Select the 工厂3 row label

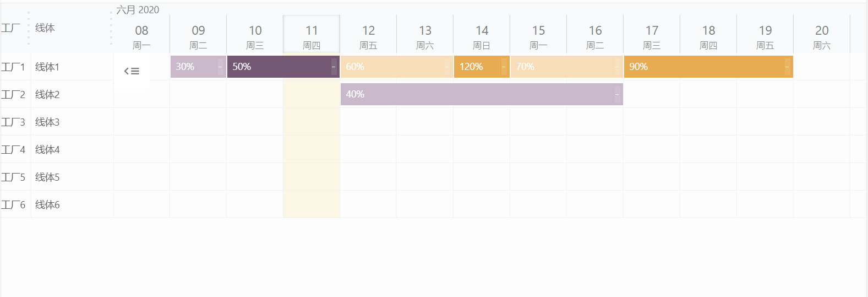(13, 122)
